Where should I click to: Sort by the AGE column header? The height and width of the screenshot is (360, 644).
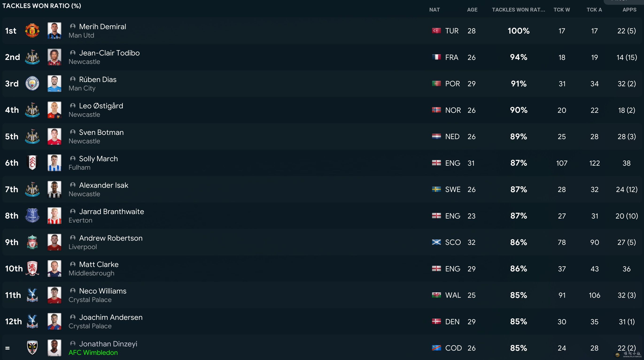[x=472, y=10]
